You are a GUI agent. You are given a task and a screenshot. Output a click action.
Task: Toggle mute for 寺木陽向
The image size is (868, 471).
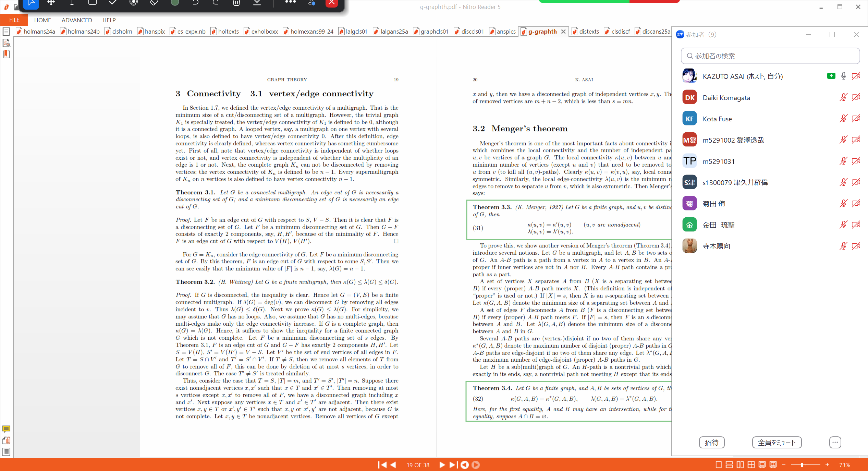(x=843, y=246)
